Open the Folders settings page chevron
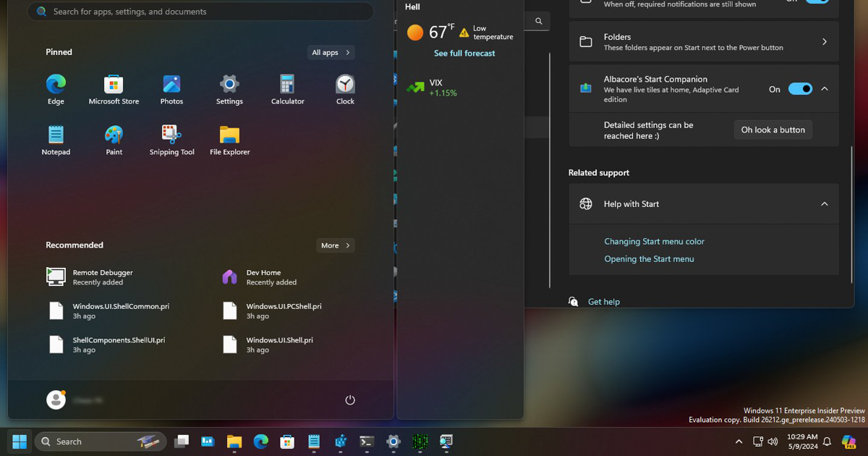The width and height of the screenshot is (868, 456). [x=824, y=42]
